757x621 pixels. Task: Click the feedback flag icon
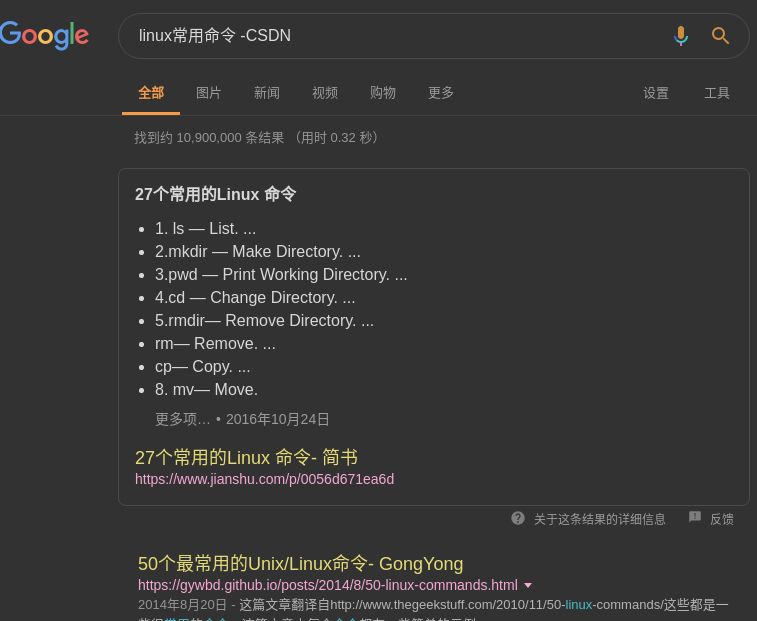click(x=695, y=517)
